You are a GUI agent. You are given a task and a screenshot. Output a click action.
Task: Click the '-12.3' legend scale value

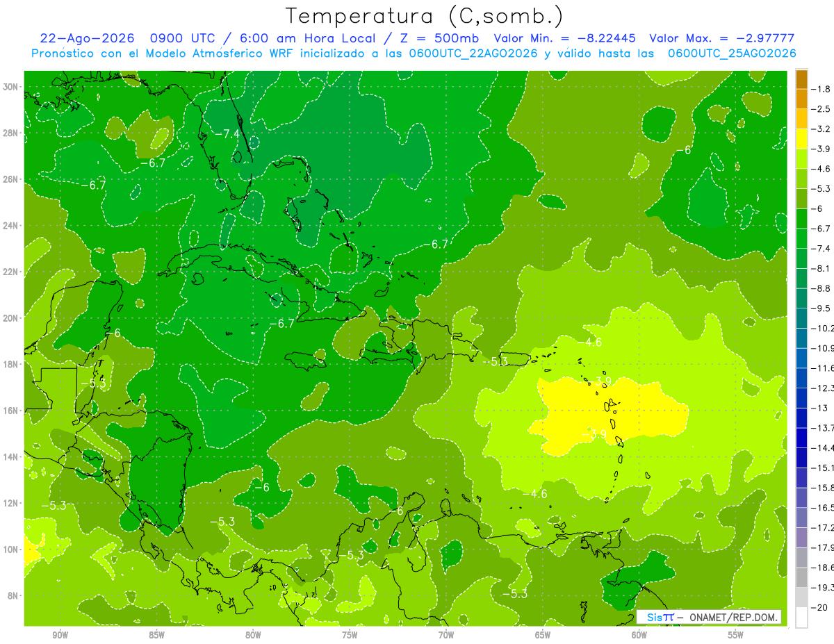(x=822, y=388)
